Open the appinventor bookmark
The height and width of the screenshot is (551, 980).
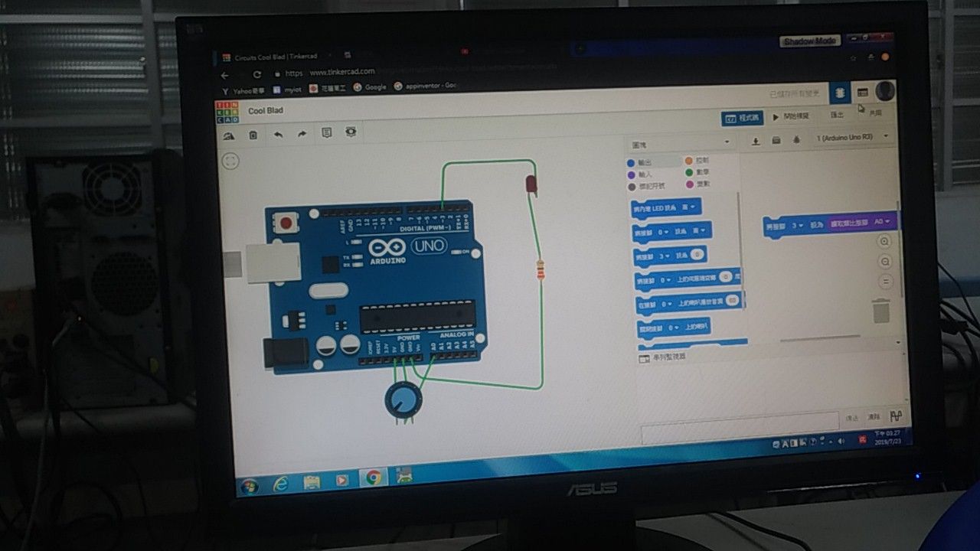(x=425, y=86)
